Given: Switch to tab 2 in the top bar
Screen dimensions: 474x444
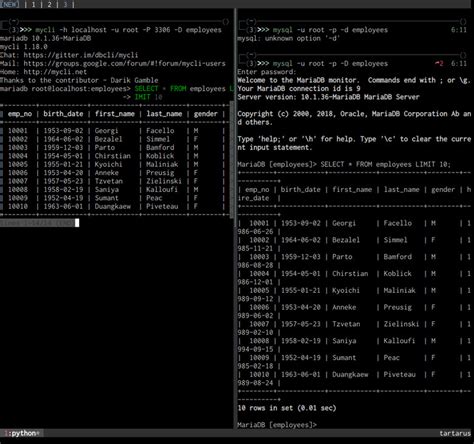Looking at the screenshot, I should tap(49, 4).
